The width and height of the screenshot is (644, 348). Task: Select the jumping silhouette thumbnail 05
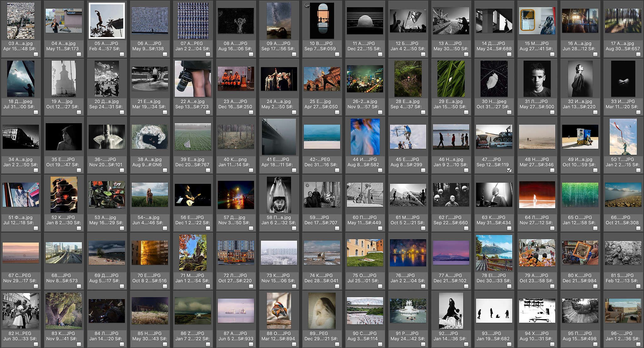[x=107, y=21]
